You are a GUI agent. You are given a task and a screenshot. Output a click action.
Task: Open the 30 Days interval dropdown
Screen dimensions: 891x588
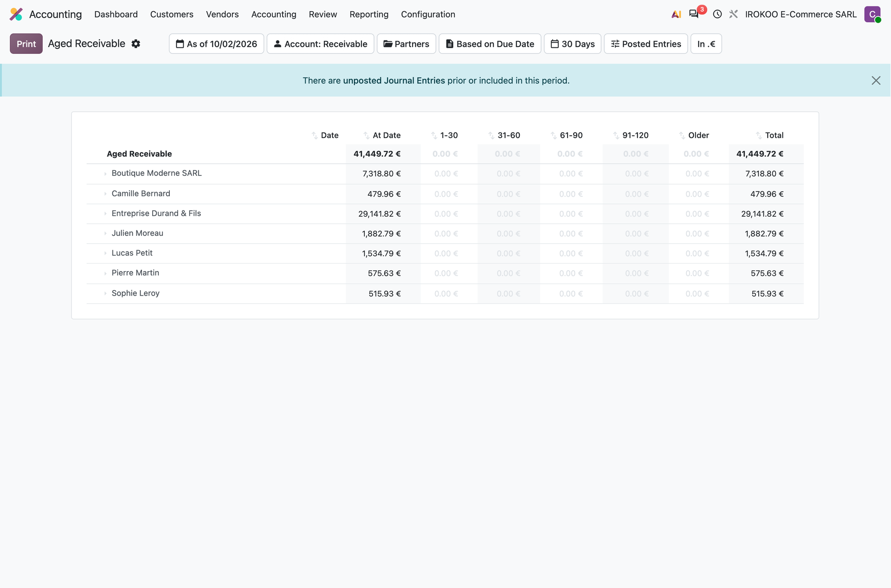click(x=572, y=44)
